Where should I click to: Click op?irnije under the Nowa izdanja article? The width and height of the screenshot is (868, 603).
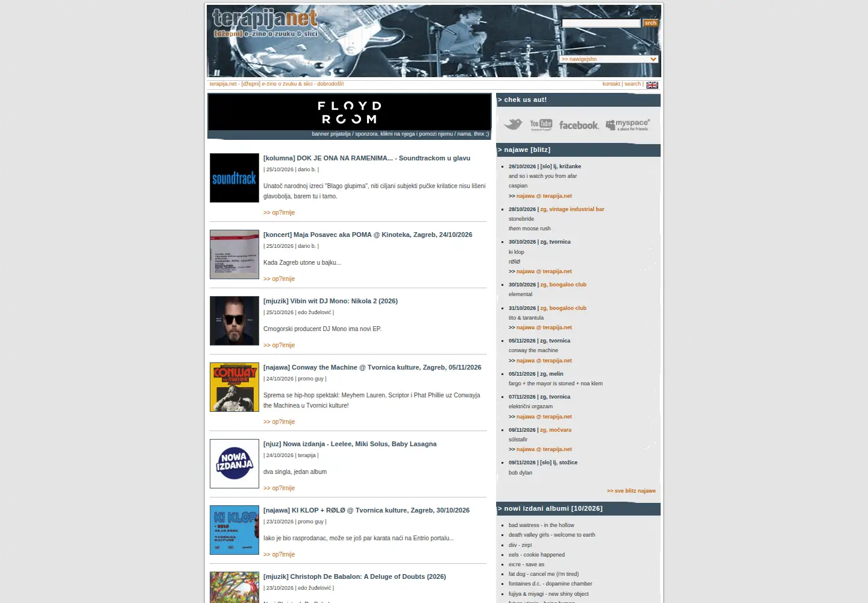tap(279, 488)
